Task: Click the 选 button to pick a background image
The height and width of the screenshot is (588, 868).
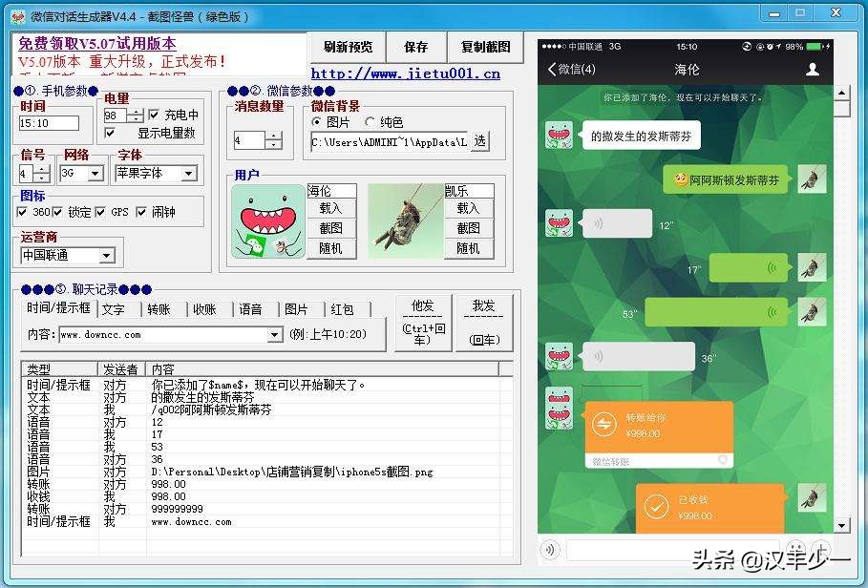Action: click(x=480, y=139)
